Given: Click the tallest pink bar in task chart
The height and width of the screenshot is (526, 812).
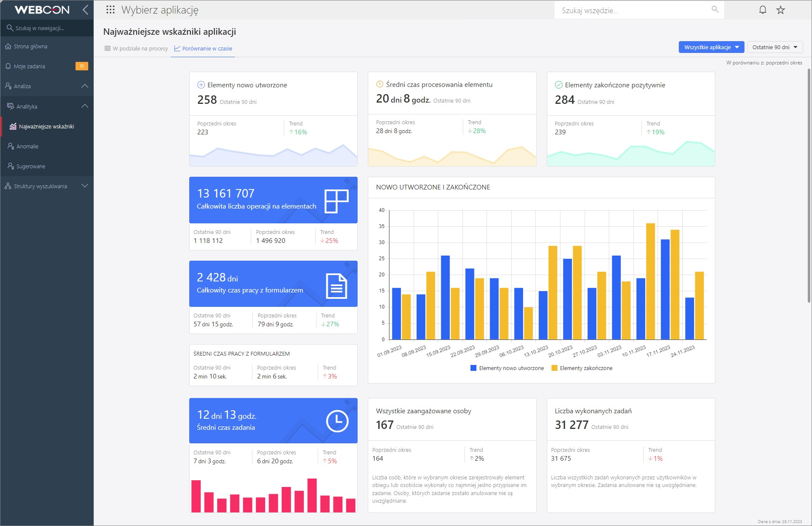Looking at the screenshot, I should pos(312,495).
